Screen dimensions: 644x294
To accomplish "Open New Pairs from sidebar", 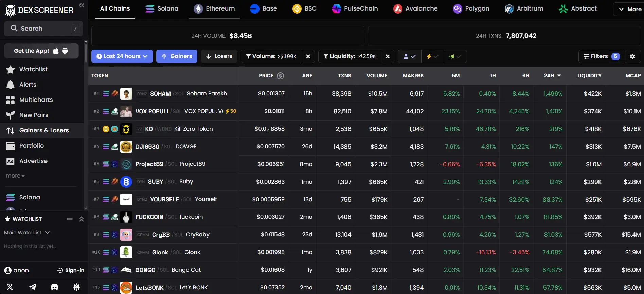I will pos(34,115).
